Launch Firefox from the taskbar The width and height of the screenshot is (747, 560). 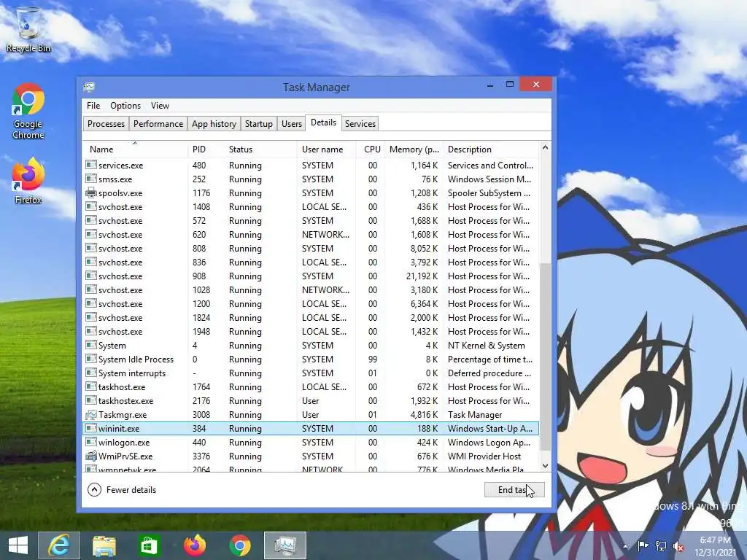point(194,545)
